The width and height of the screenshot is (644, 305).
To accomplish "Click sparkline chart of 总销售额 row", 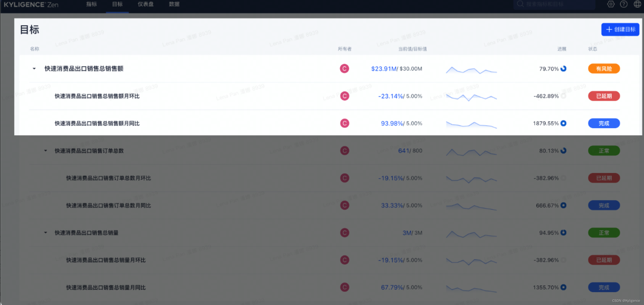I will [x=471, y=70].
